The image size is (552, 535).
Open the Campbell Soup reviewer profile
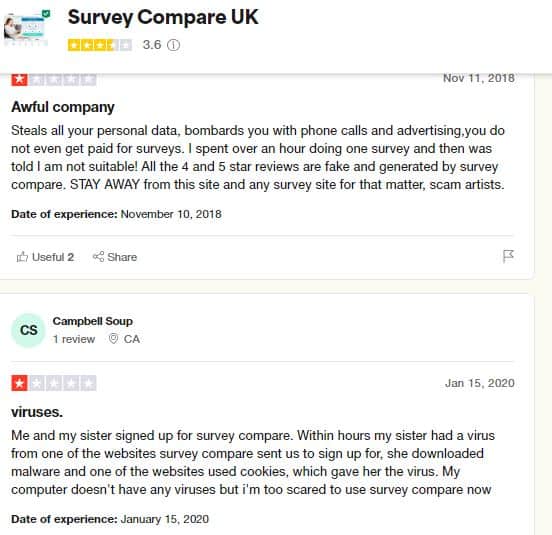click(x=93, y=321)
